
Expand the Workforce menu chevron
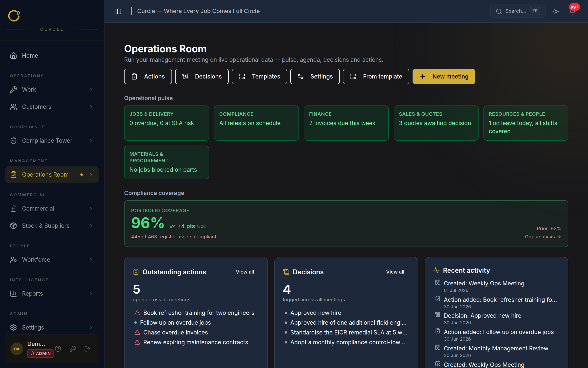(x=91, y=260)
